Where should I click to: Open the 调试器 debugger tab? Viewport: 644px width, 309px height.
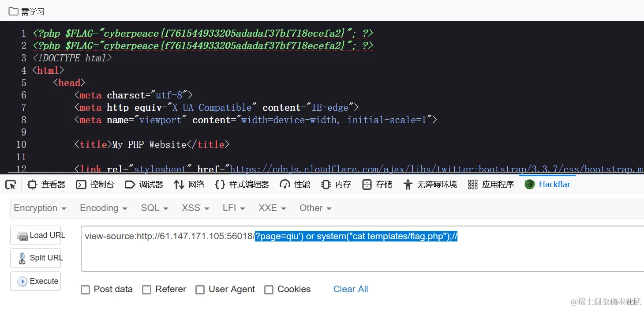tap(144, 185)
